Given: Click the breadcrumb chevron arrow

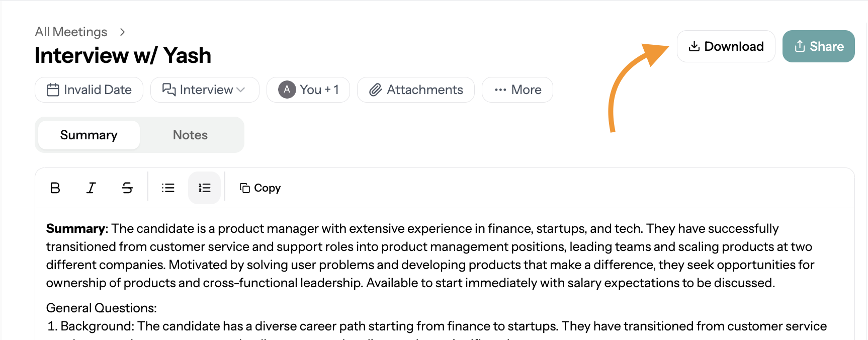Looking at the screenshot, I should point(122,32).
